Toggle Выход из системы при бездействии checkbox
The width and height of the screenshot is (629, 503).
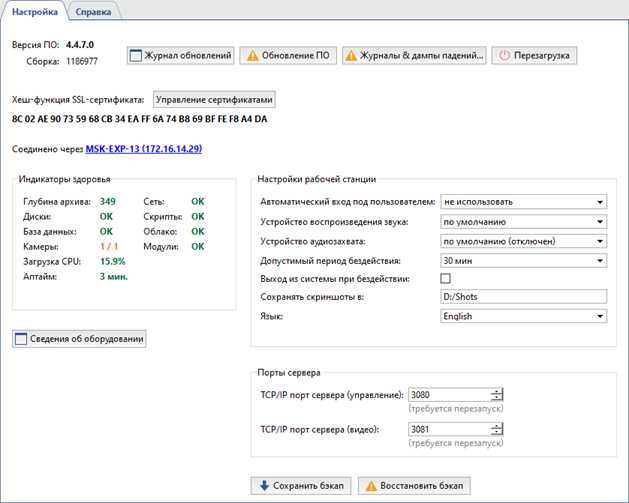click(446, 278)
